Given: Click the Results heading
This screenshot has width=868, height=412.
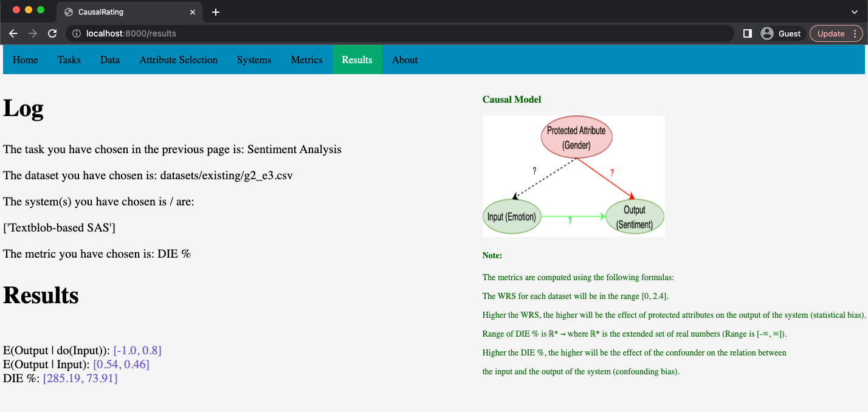Looking at the screenshot, I should pos(41,295).
